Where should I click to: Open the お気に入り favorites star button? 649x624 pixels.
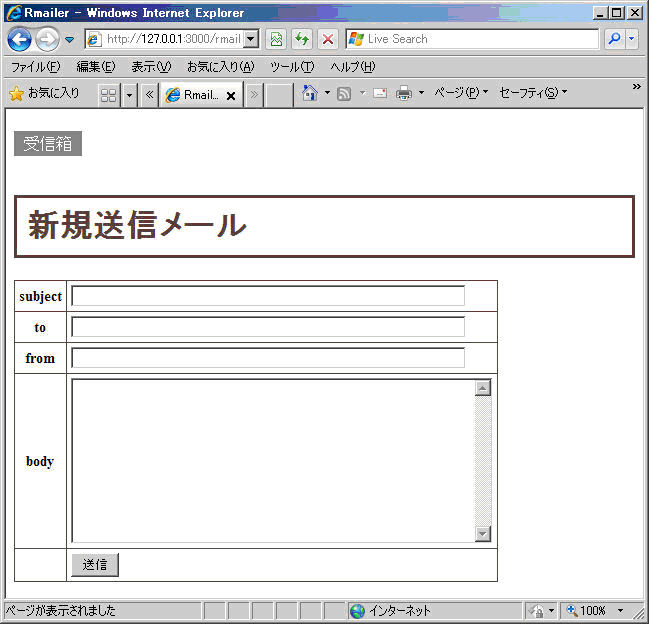pos(44,94)
